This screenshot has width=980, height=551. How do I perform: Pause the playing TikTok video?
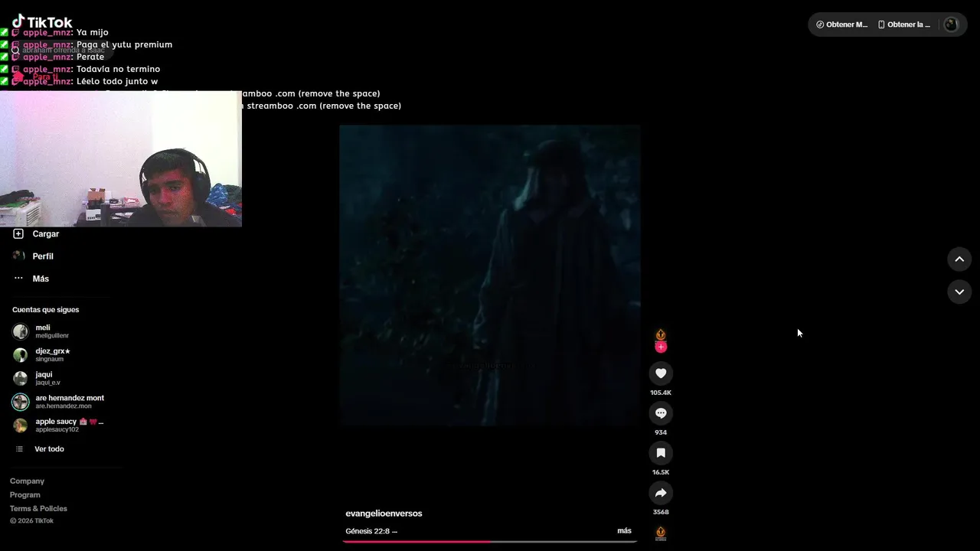[490, 275]
